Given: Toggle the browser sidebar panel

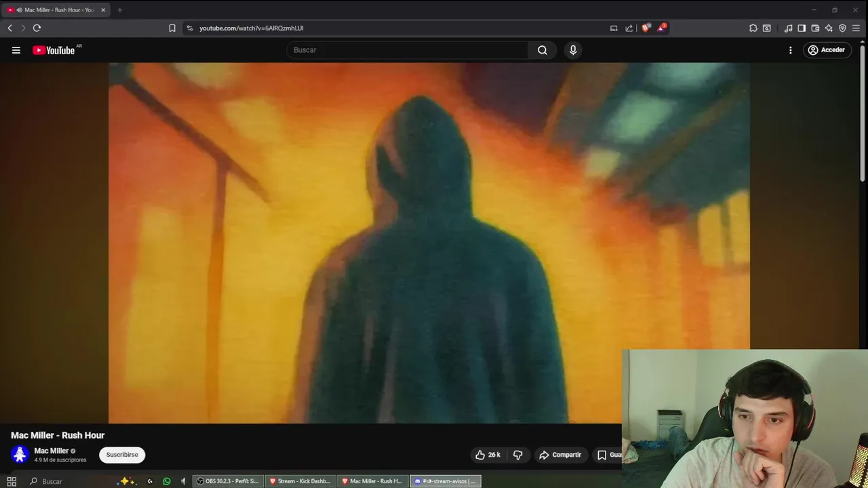Looking at the screenshot, I should (802, 28).
